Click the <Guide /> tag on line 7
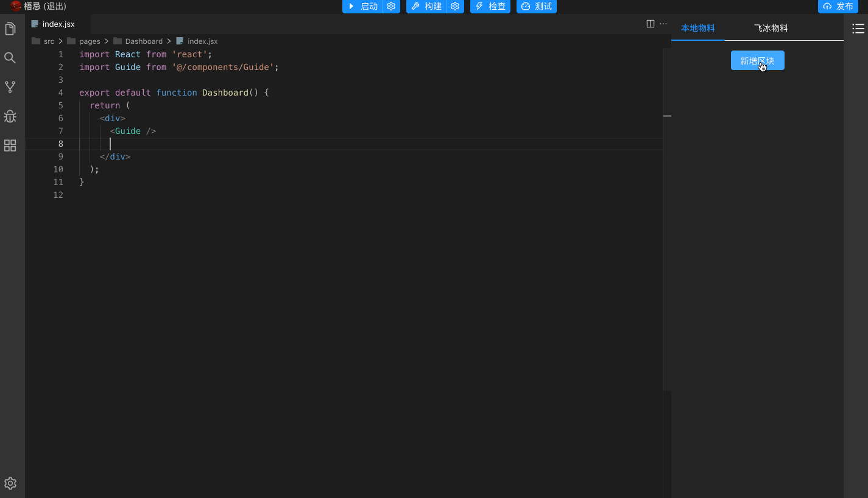This screenshot has height=498, width=868. tap(133, 131)
